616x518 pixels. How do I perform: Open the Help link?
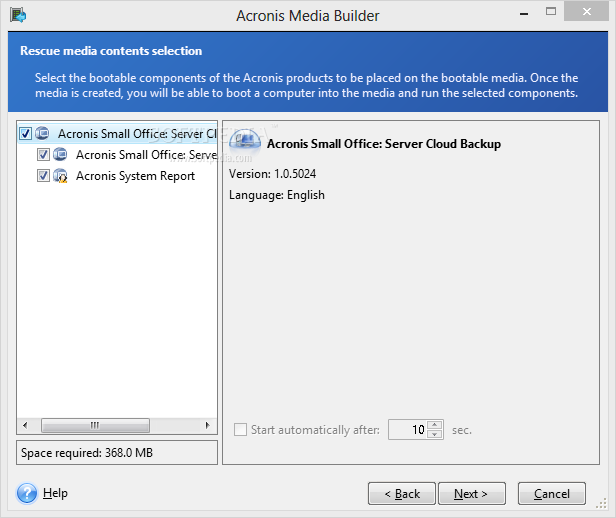click(55, 493)
